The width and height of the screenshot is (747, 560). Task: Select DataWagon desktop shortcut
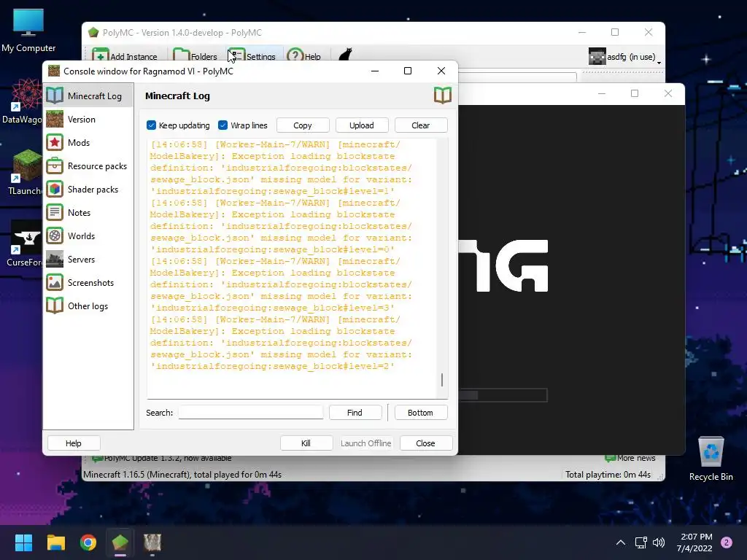pyautogui.click(x=21, y=101)
